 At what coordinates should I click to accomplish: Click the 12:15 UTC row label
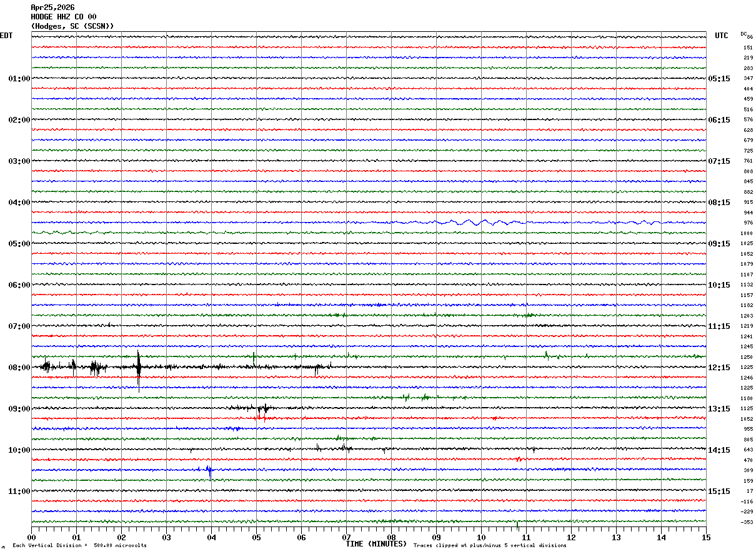pyautogui.click(x=719, y=368)
